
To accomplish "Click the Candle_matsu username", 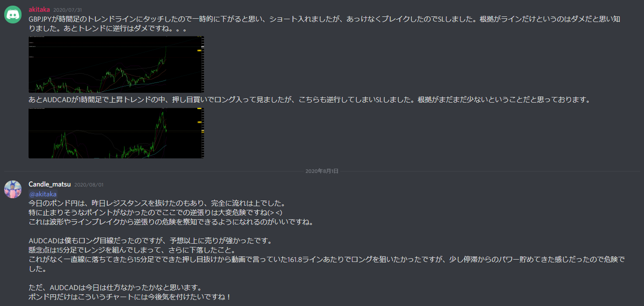I will coord(50,185).
